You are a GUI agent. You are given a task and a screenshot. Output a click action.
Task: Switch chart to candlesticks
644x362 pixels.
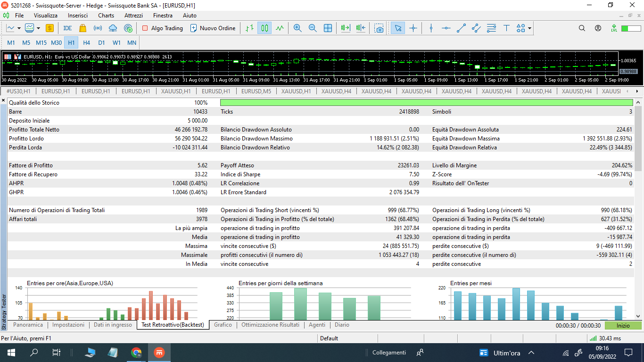point(264,28)
